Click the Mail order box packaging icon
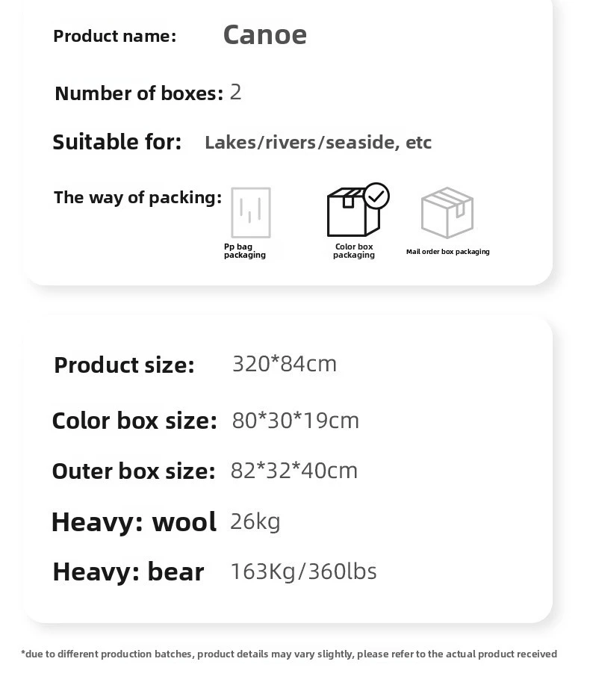590x700 pixels. point(447,212)
